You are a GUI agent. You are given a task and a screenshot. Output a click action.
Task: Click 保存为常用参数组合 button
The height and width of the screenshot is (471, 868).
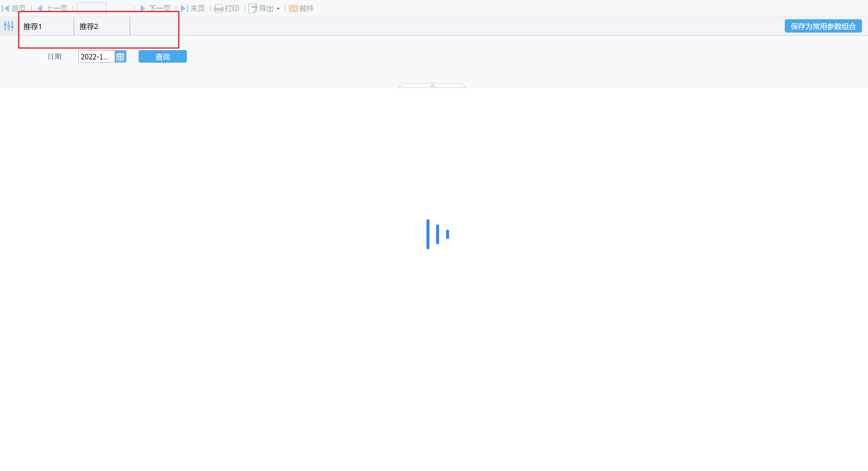tap(823, 26)
